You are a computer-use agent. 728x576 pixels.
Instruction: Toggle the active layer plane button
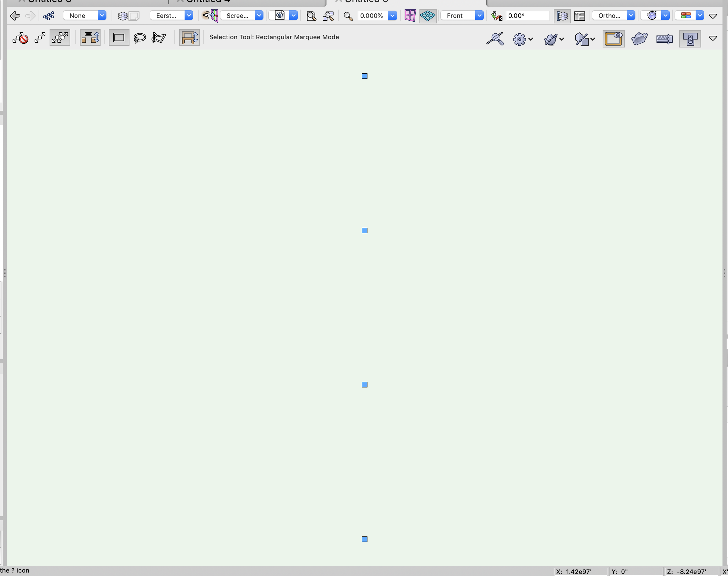(428, 16)
